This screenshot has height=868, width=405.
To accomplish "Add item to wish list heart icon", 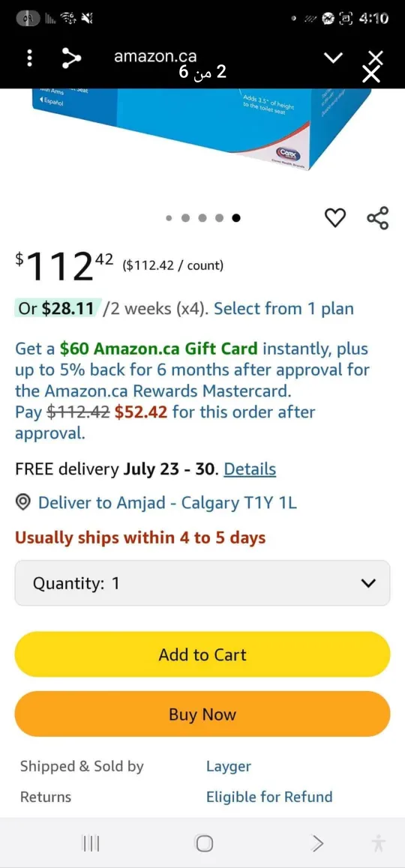I will 334,217.
